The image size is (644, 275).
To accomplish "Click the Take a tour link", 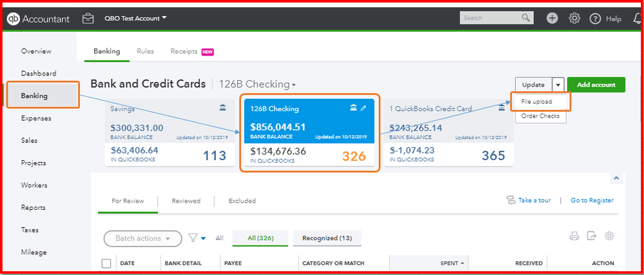I will pos(536,201).
